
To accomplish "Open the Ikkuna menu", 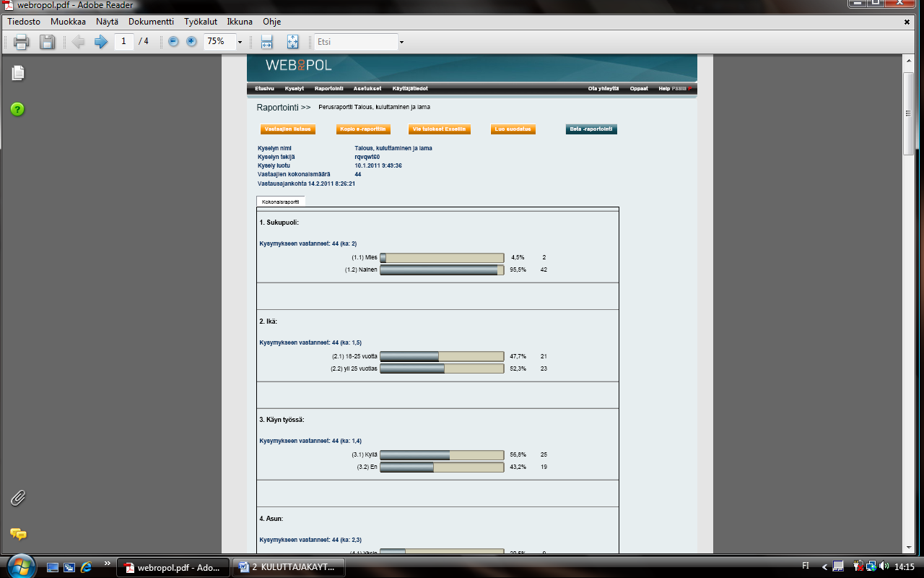I will 240,22.
